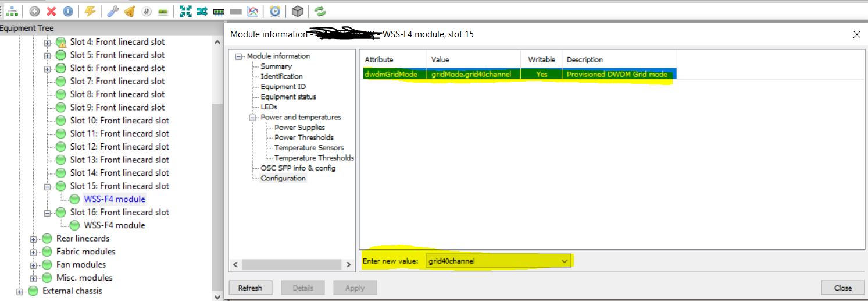
Task: Expand the Fabric modules tree node
Action: [x=34, y=252]
